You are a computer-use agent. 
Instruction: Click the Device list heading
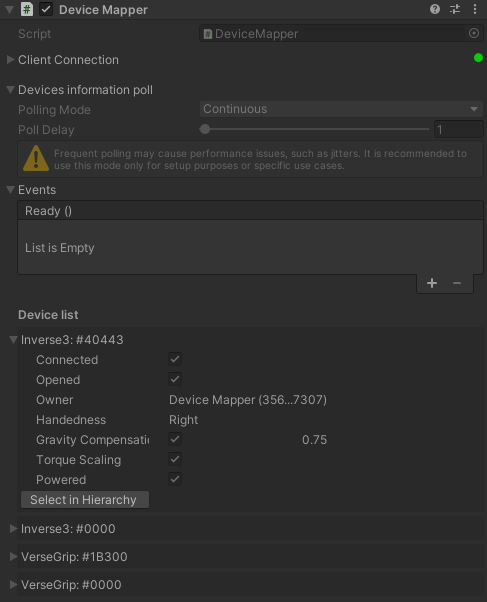[x=48, y=315]
